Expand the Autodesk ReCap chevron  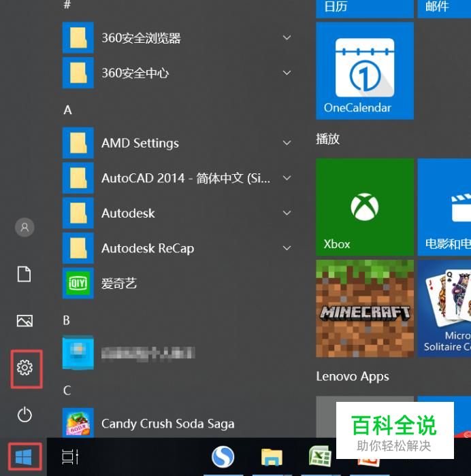click(287, 248)
